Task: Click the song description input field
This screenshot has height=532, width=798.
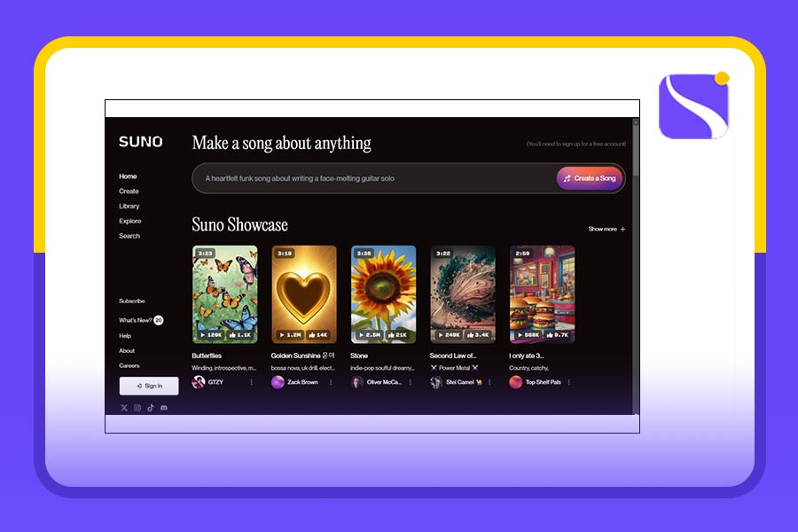Action: [372, 178]
